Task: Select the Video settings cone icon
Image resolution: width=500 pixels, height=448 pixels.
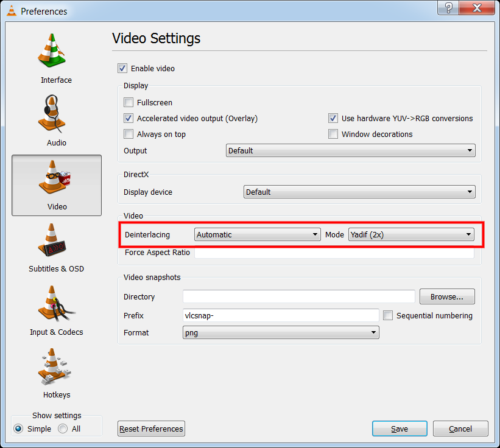Action: pos(55,177)
